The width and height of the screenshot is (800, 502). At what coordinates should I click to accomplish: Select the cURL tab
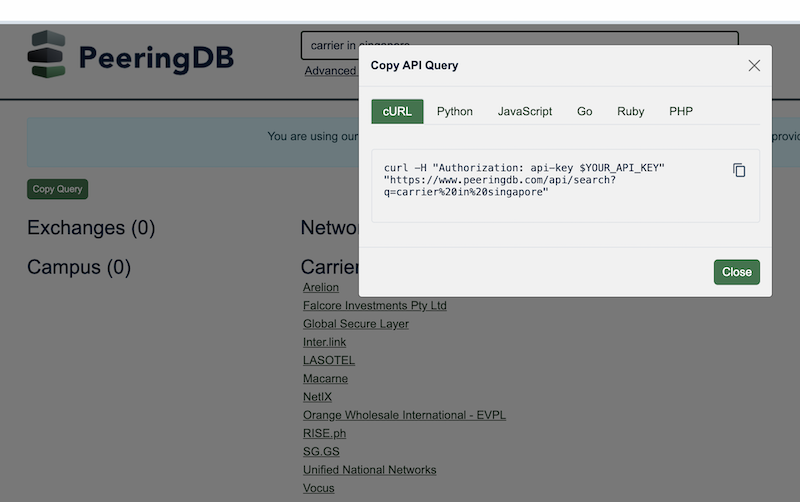coord(397,111)
